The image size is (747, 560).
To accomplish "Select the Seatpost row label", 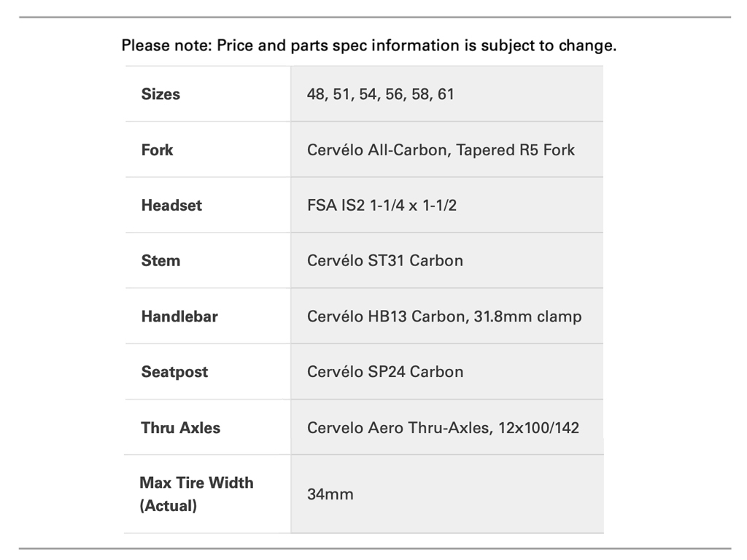I will pos(174,372).
